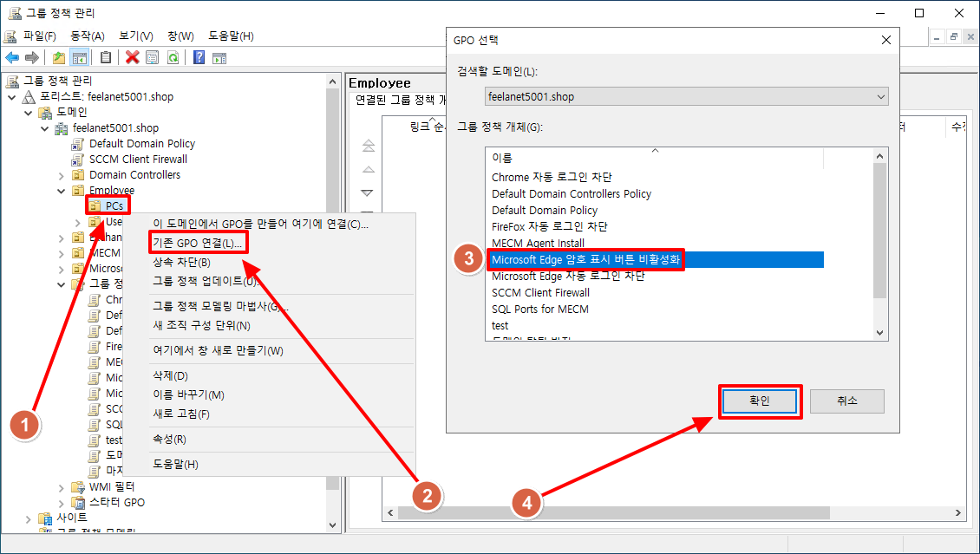This screenshot has width=980, height=554.
Task: Choose 속성(R) in context menu
Action: [x=169, y=439]
